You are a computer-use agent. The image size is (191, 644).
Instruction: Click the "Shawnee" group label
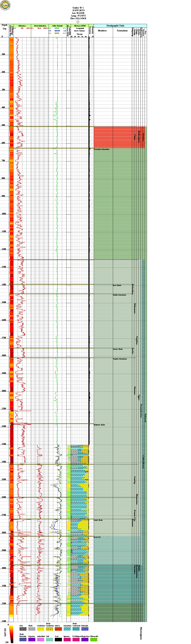point(135,390)
